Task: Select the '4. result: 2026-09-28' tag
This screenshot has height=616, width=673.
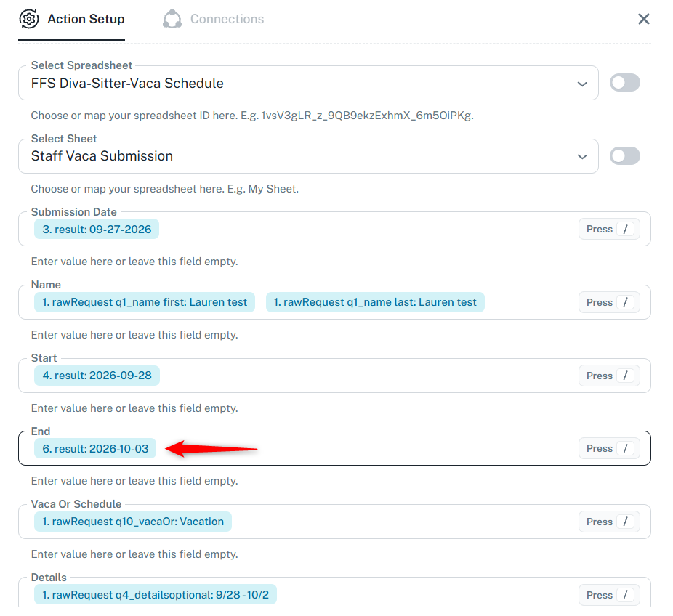Action: pyautogui.click(x=97, y=376)
